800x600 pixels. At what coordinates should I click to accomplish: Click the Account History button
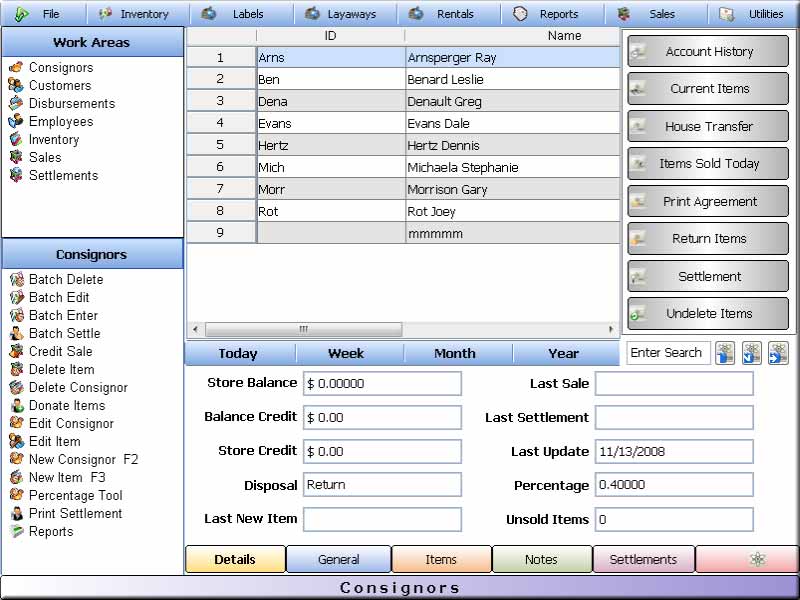708,51
